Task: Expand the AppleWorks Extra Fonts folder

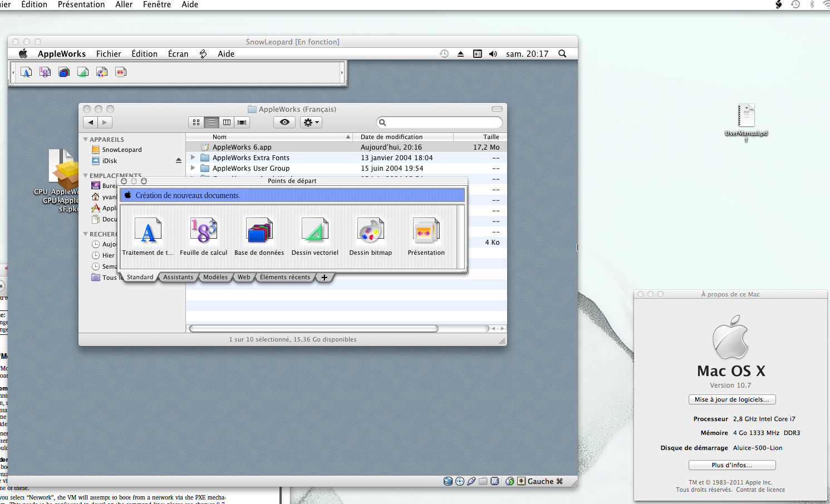Action: pyautogui.click(x=193, y=157)
